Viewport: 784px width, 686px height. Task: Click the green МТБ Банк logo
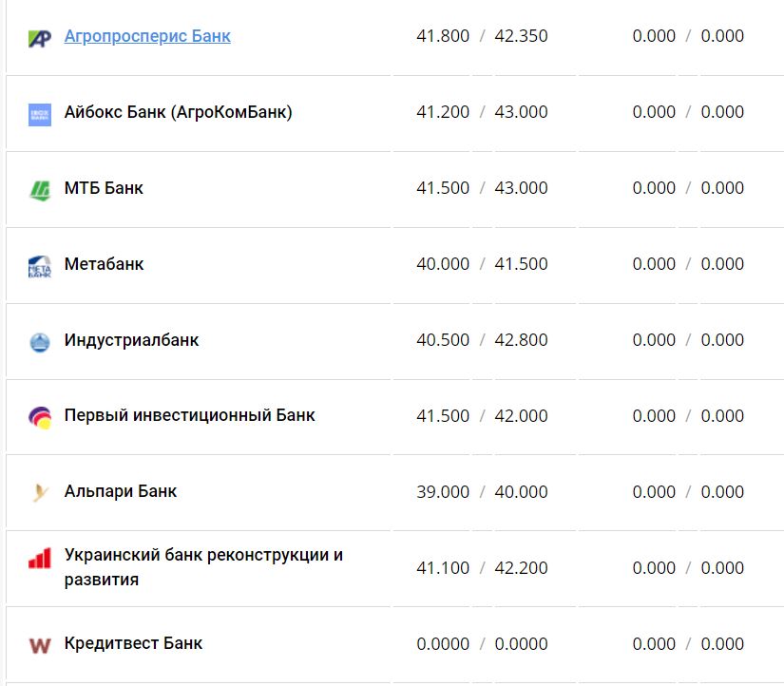pyautogui.click(x=38, y=187)
